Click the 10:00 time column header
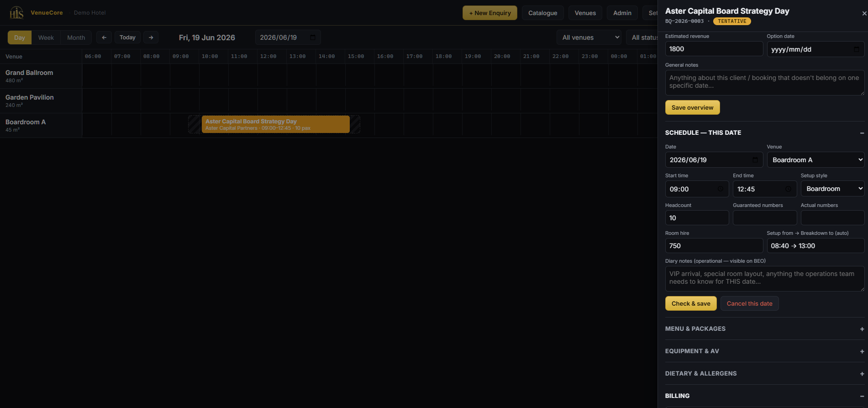 [x=210, y=56]
